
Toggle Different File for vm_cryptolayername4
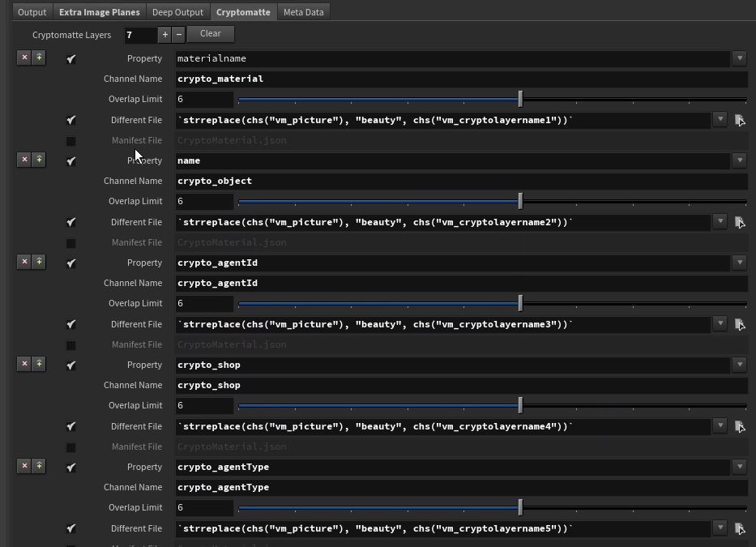click(x=70, y=426)
